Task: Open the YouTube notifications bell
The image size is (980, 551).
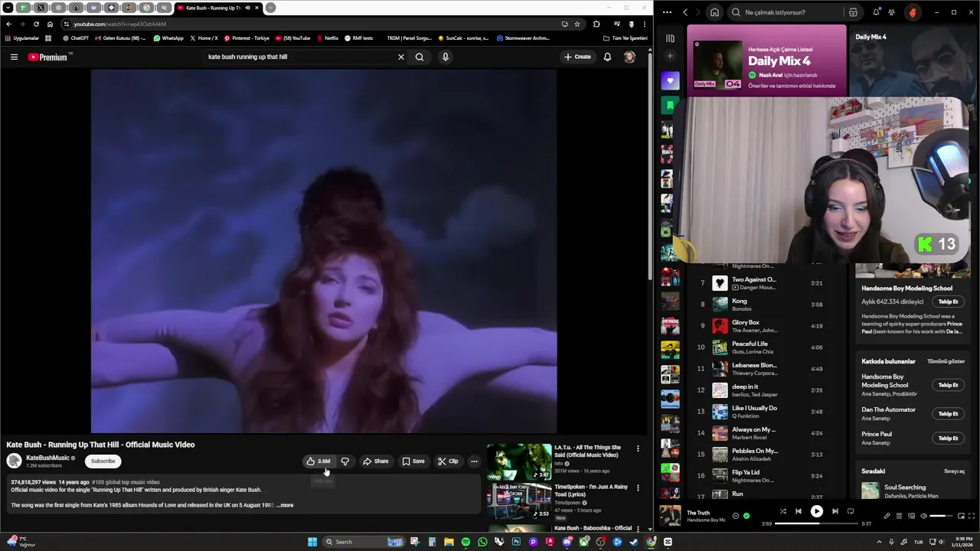Action: (607, 57)
